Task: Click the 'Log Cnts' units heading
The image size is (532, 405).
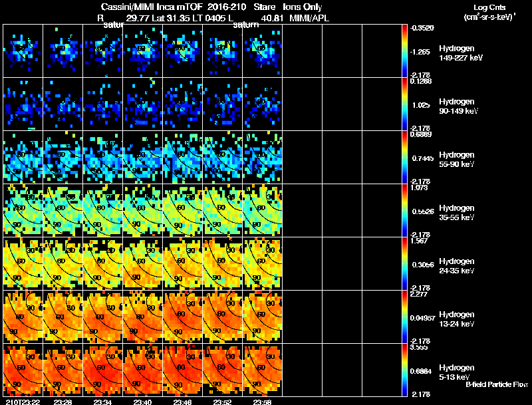Action: (489, 7)
